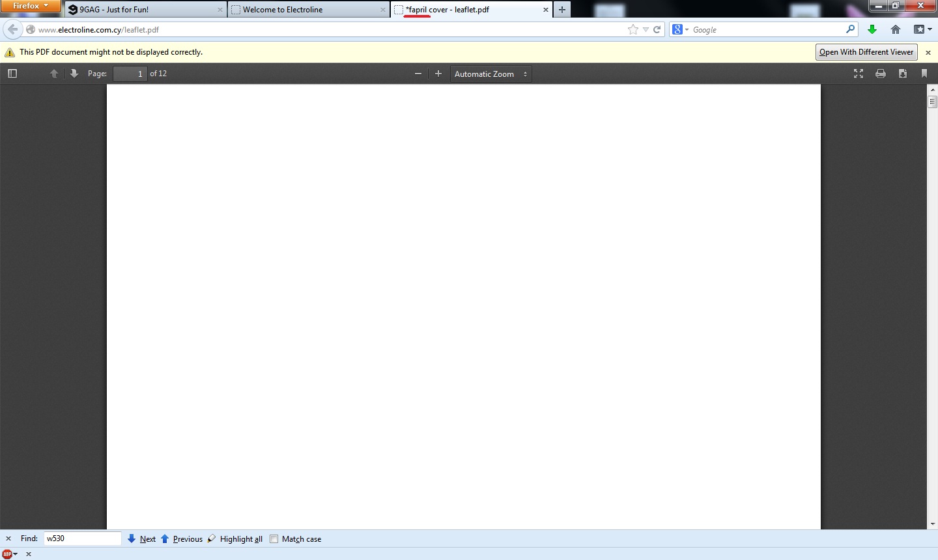Close the Welcome to Electroline tab
The height and width of the screenshot is (560, 938).
[x=382, y=10]
